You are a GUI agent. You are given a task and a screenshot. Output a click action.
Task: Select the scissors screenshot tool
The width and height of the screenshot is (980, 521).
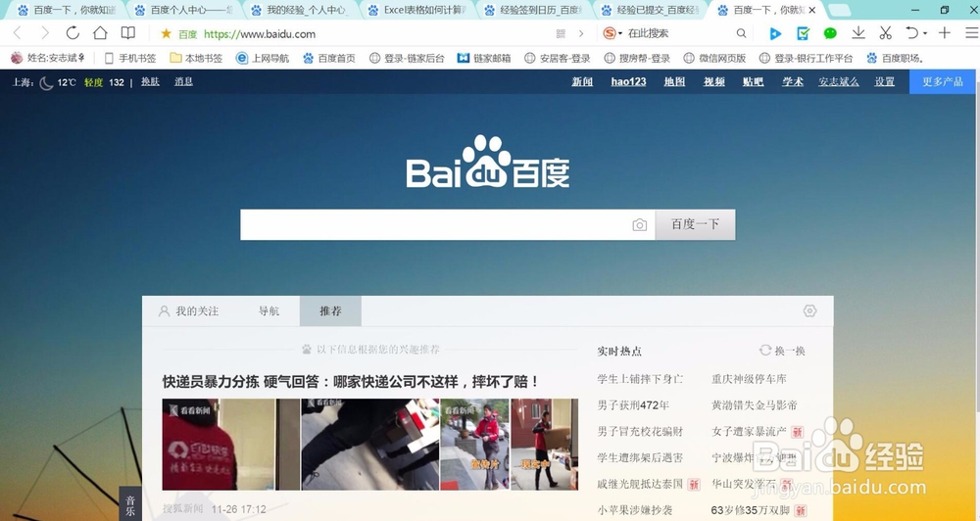point(885,33)
